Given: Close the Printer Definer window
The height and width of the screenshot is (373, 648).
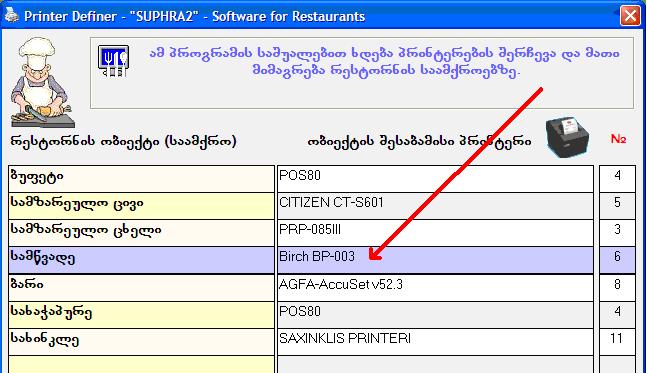Looking at the screenshot, I should (630, 16).
